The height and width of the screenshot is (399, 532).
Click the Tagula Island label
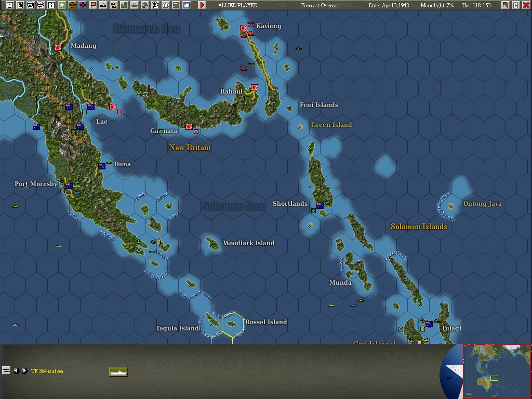(x=177, y=328)
